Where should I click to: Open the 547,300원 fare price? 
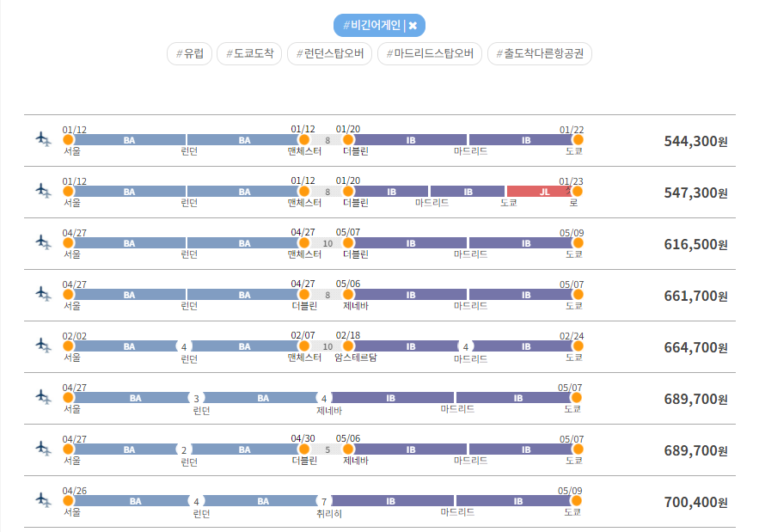click(x=695, y=193)
